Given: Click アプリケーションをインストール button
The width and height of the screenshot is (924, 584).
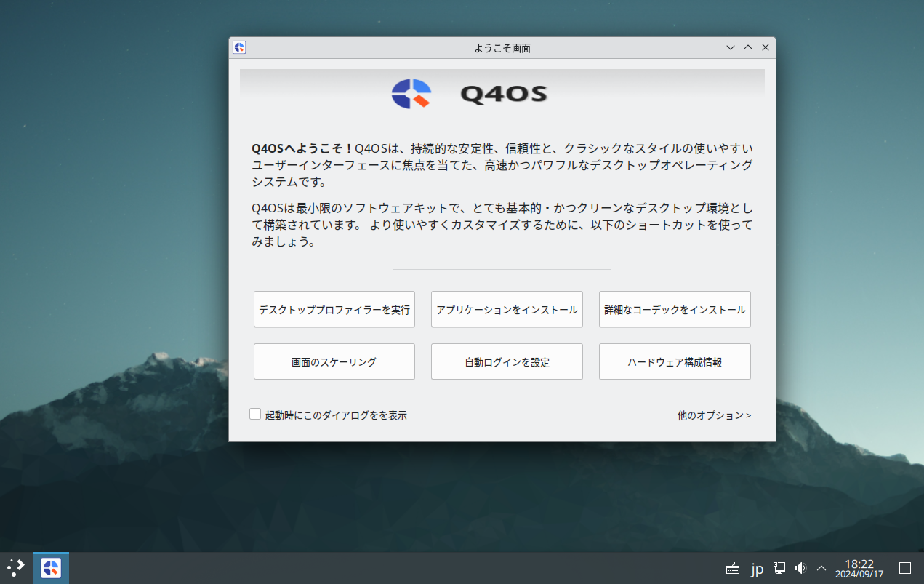Looking at the screenshot, I should point(507,309).
